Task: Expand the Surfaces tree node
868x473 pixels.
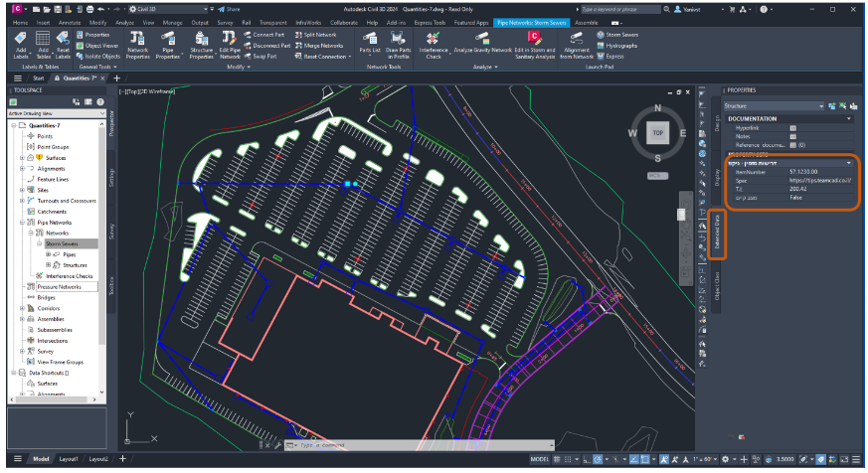Action: point(22,157)
